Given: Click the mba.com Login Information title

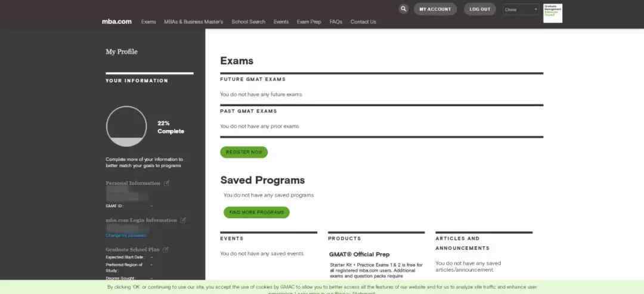Looking at the screenshot, I should click(141, 220).
